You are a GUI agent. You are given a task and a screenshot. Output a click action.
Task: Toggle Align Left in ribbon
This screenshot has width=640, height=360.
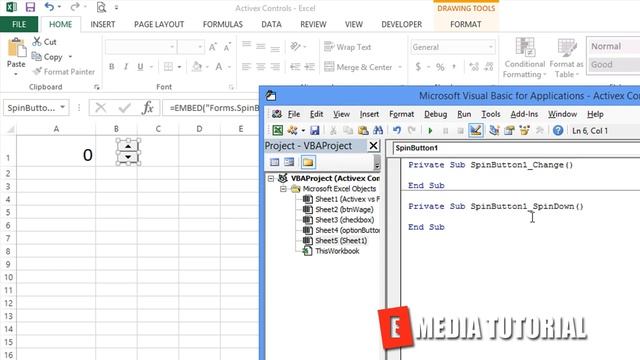coord(246,67)
